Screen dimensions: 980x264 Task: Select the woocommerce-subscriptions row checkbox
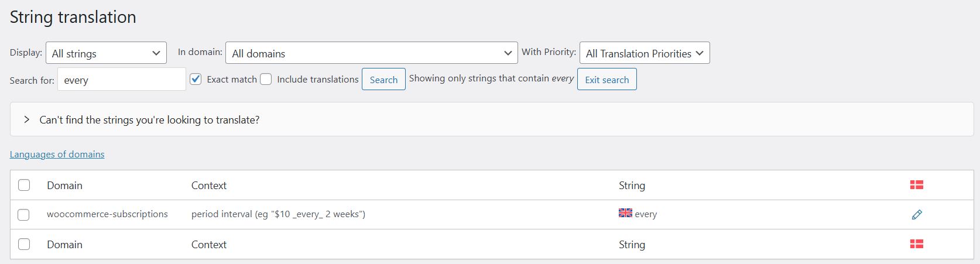[23, 215]
